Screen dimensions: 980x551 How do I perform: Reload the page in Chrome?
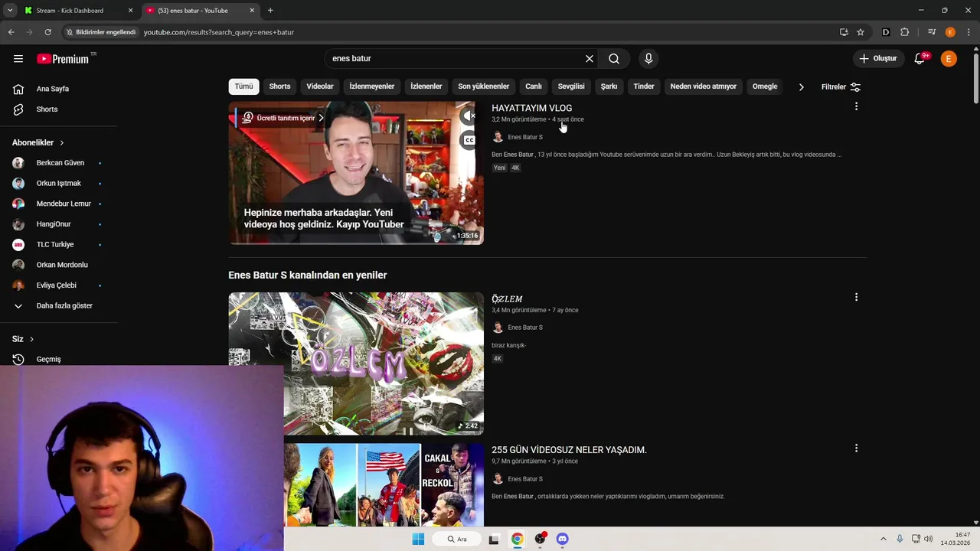pos(47,32)
